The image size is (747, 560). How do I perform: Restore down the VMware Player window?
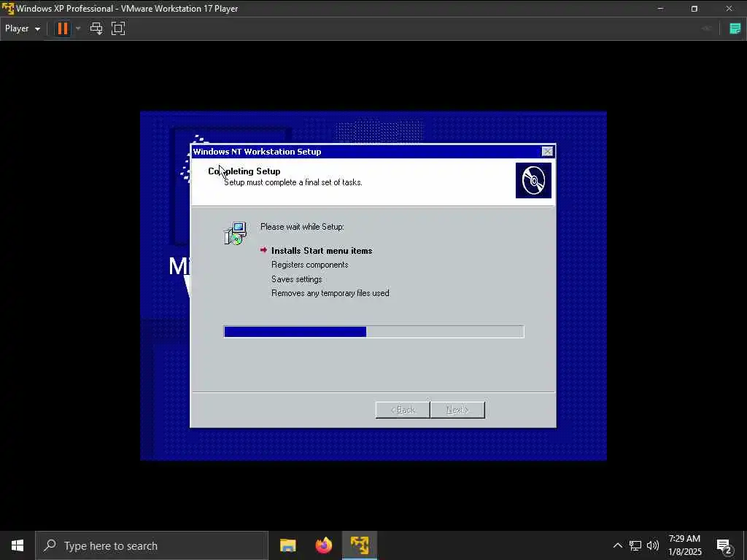point(694,9)
